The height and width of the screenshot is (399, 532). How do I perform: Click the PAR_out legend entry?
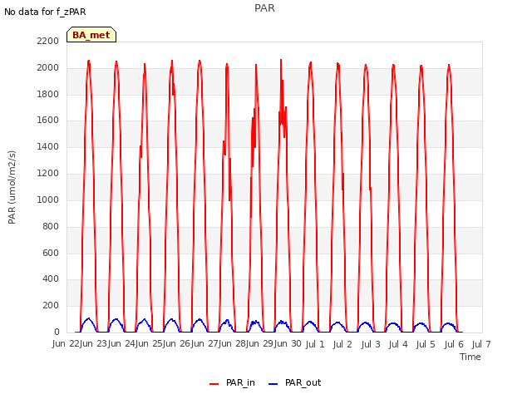click(294, 382)
